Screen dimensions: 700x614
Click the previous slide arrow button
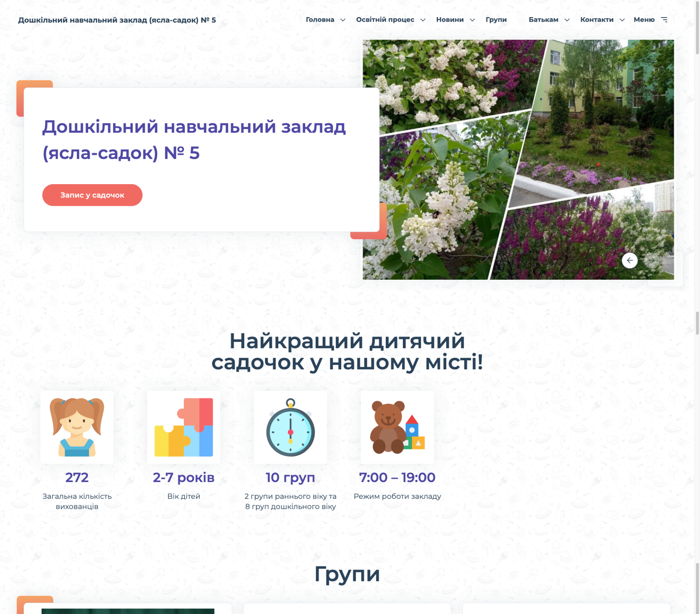tap(629, 260)
